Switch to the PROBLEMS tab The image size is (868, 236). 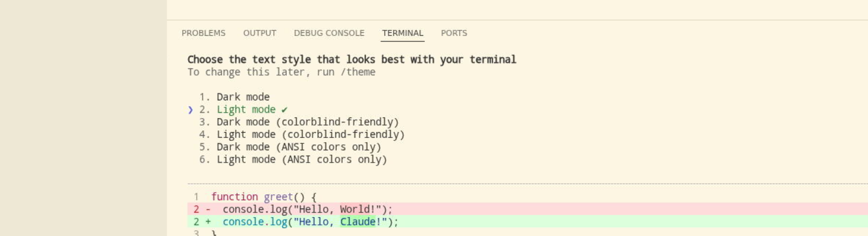click(x=203, y=33)
